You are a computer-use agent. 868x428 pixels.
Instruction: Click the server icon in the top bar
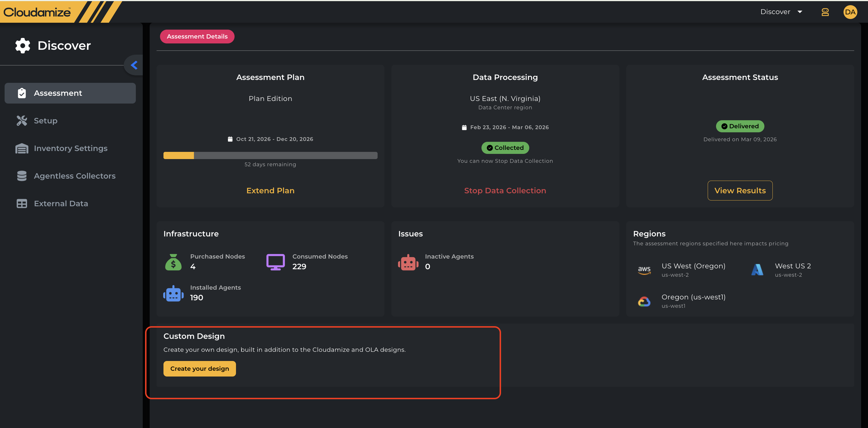click(825, 12)
